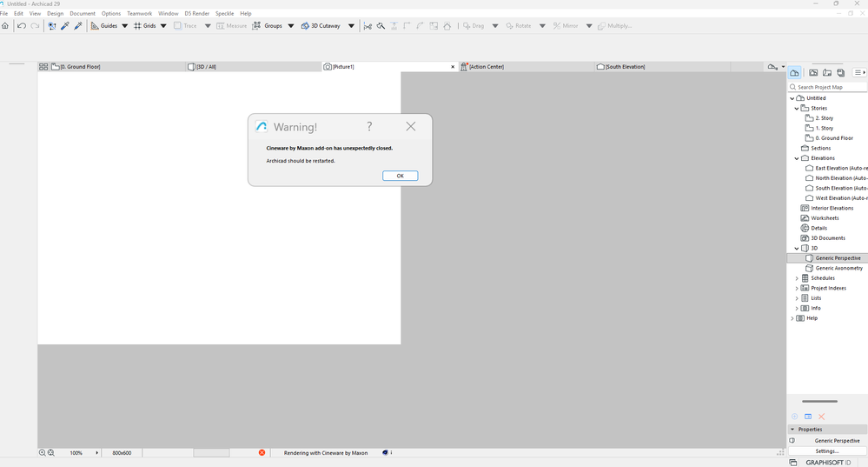Screen dimensions: 868x467
Task: Click the 800x600 picture size field
Action: [122, 452]
